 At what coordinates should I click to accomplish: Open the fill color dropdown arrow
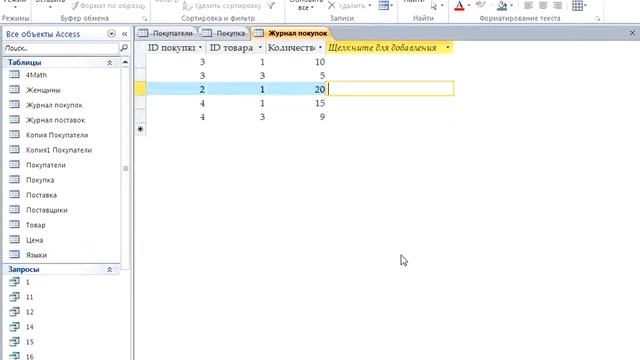511,5
